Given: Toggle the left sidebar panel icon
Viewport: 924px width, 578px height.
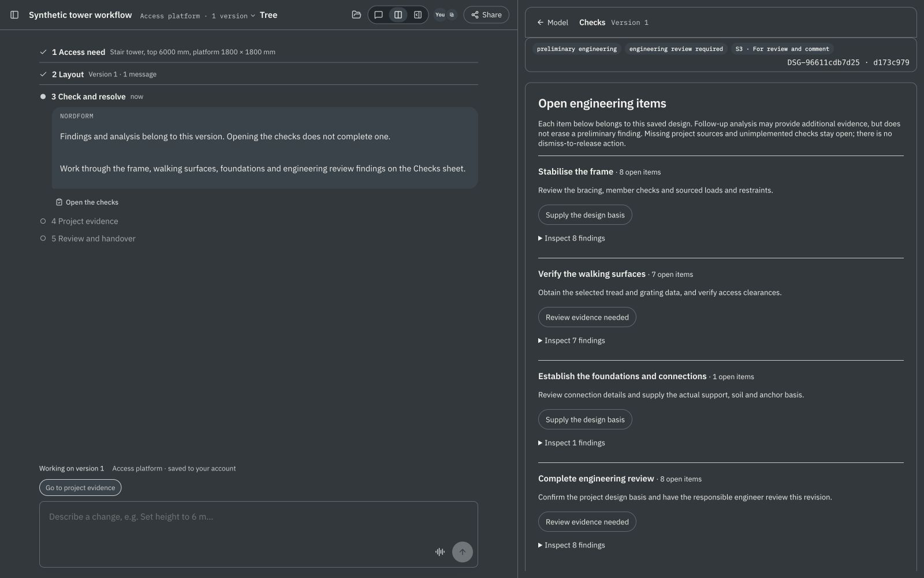Looking at the screenshot, I should 14,15.
